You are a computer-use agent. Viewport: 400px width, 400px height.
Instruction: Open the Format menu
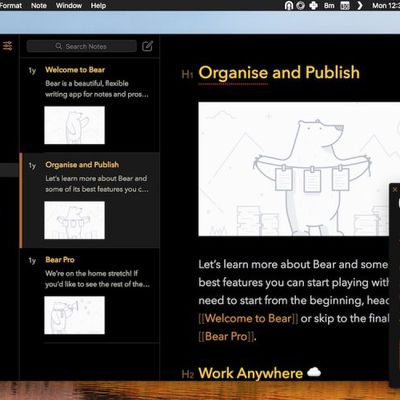coord(10,6)
